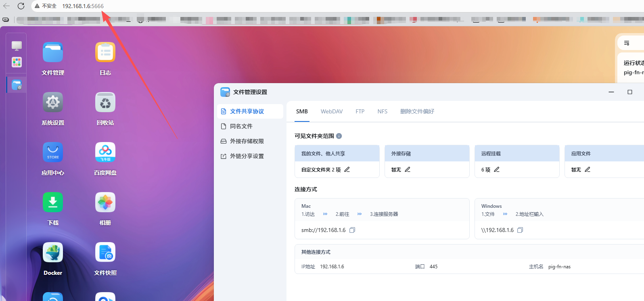Launch the 百度网盘 app icon
The image size is (644, 301).
click(105, 153)
